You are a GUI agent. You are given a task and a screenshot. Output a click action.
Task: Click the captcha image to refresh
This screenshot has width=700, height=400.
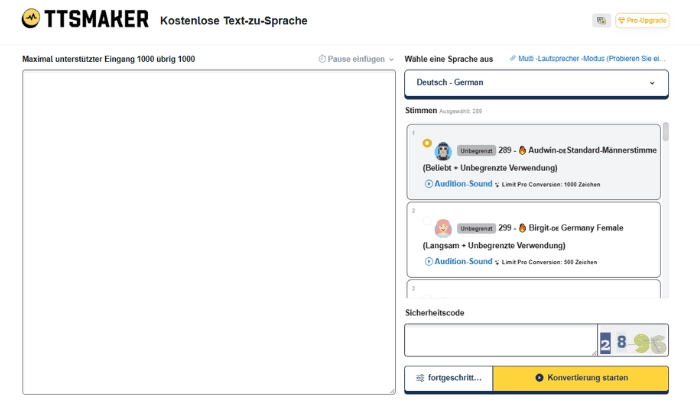[x=633, y=341]
